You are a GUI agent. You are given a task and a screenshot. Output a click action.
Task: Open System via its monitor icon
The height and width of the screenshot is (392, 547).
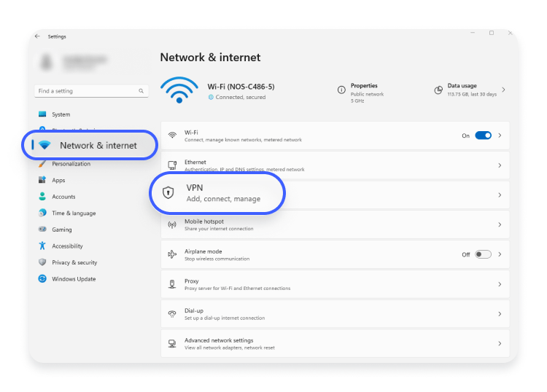click(x=42, y=114)
